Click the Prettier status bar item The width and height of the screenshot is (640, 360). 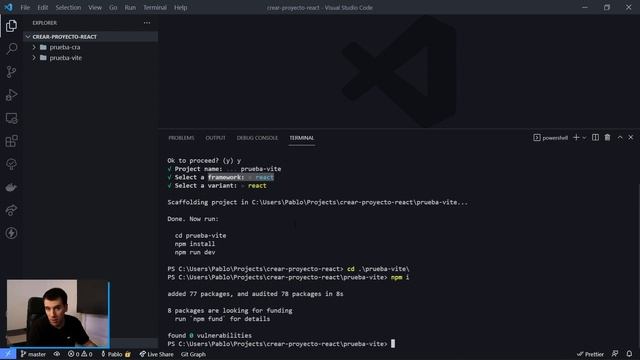point(590,354)
